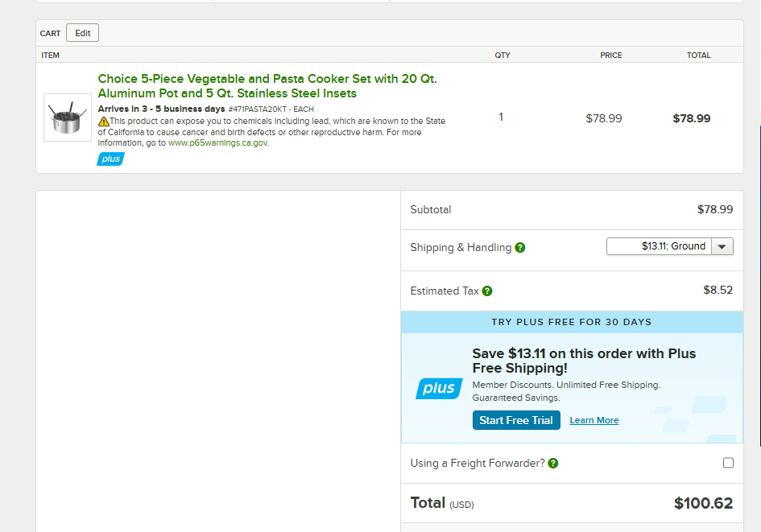Click the QTY column header
Viewport: 761px width, 532px height.
503,56
